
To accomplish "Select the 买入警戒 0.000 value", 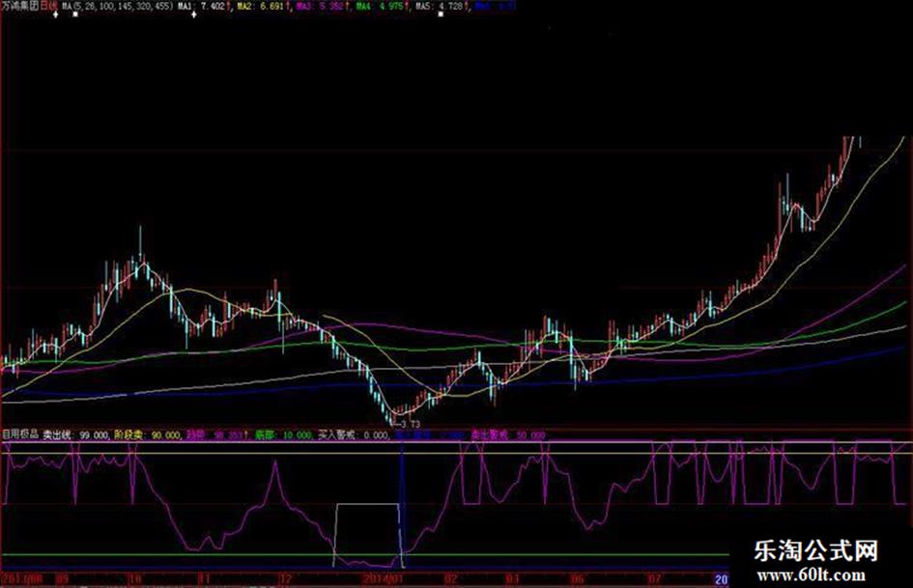I will click(353, 434).
